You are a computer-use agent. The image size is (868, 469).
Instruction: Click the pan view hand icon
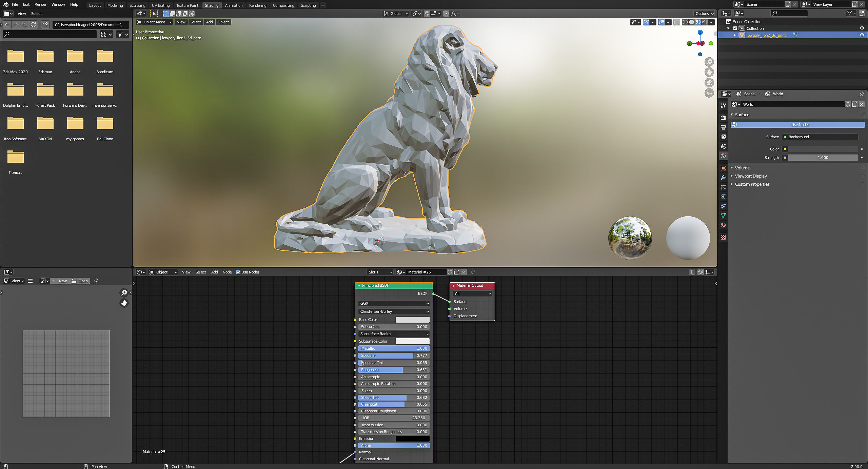point(709,72)
